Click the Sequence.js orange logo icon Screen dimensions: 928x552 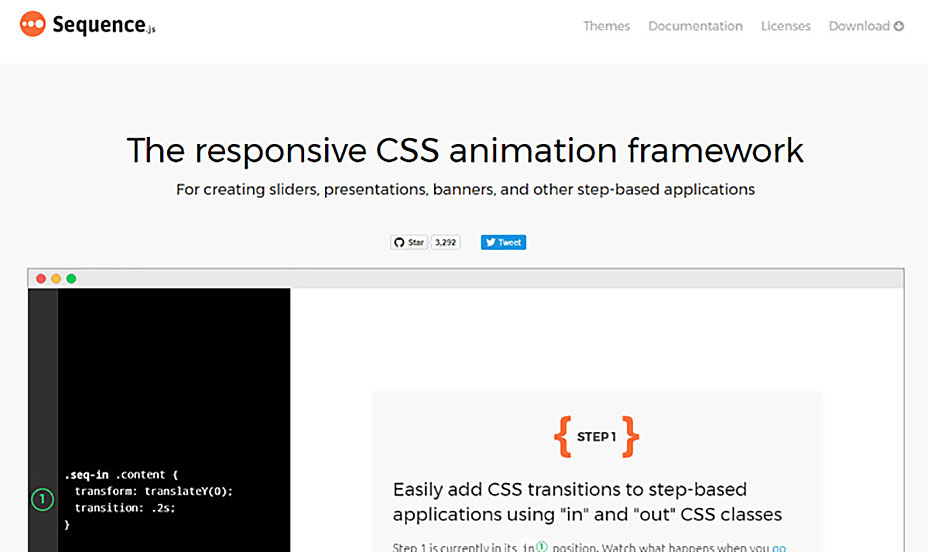point(33,24)
